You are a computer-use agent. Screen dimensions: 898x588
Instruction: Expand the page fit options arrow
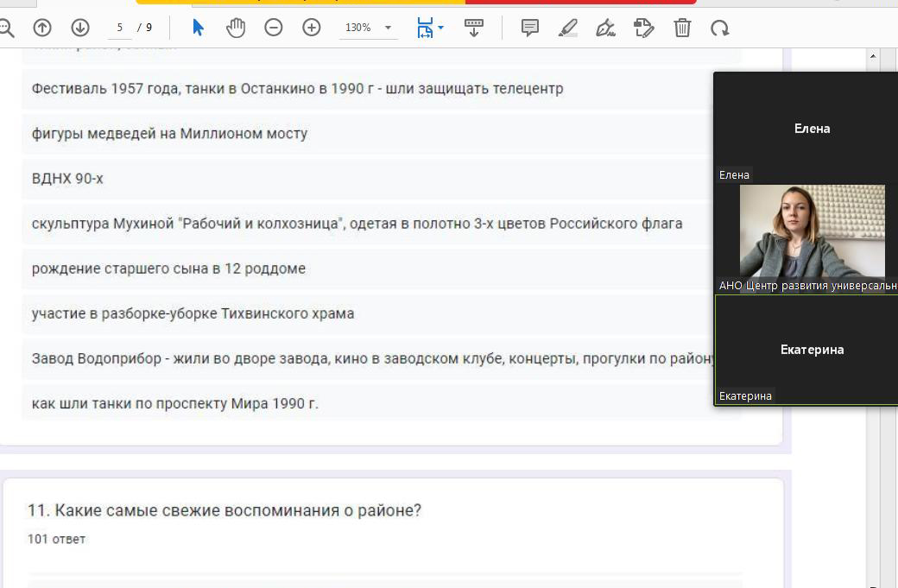click(x=440, y=28)
